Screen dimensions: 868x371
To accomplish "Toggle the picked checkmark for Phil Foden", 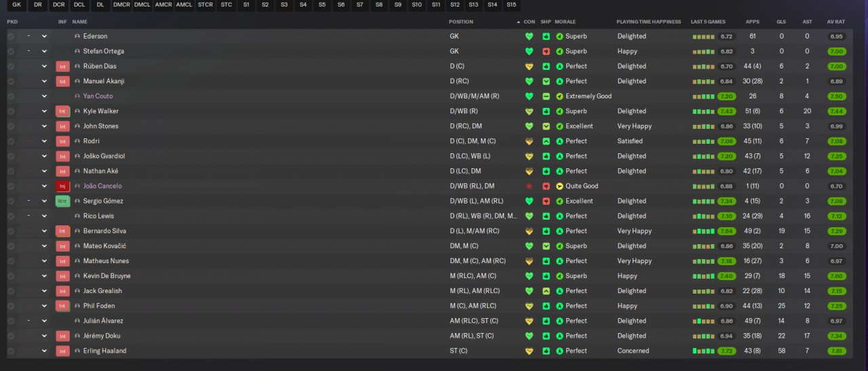I will 11,306.
